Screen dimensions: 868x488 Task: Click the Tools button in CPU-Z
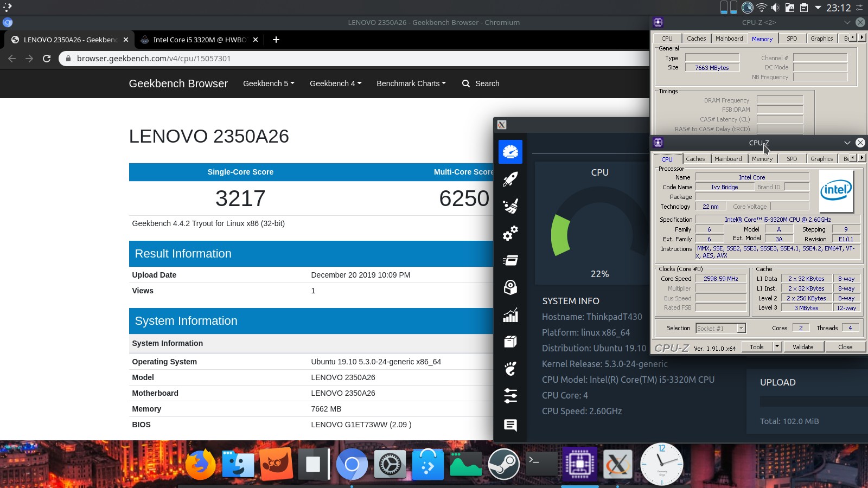[x=757, y=347]
